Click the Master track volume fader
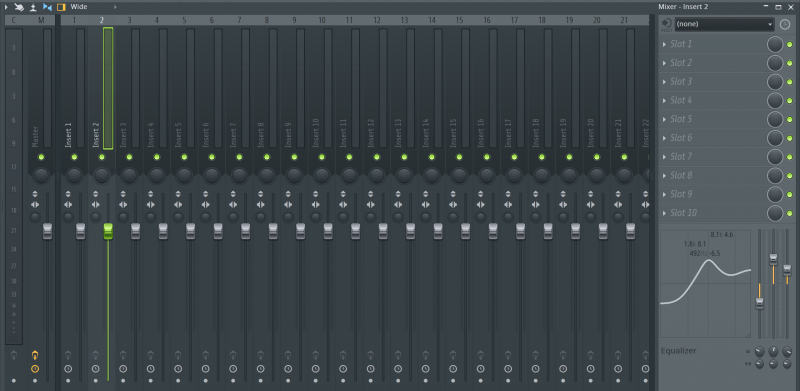Screen dimensions: 800x391 click(x=47, y=231)
